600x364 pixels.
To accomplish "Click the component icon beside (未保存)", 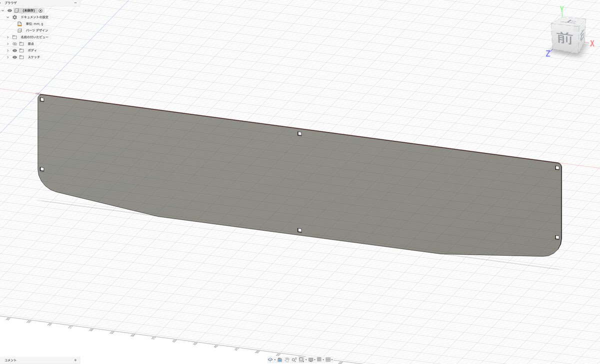I will (16, 10).
